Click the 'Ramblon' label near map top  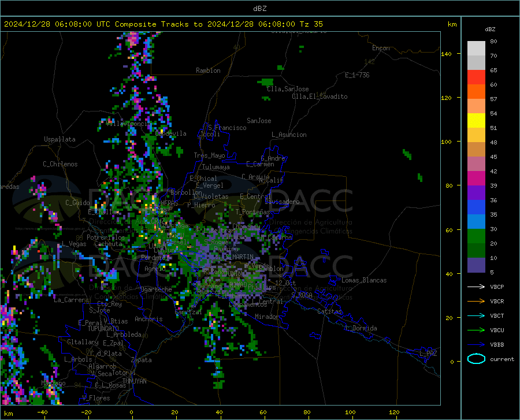click(208, 70)
